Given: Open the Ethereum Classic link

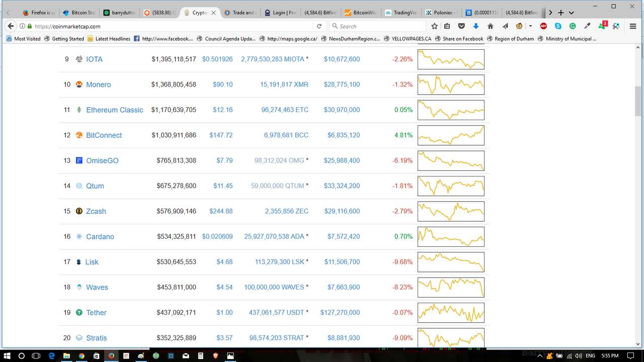Looking at the screenshot, I should tap(115, 110).
